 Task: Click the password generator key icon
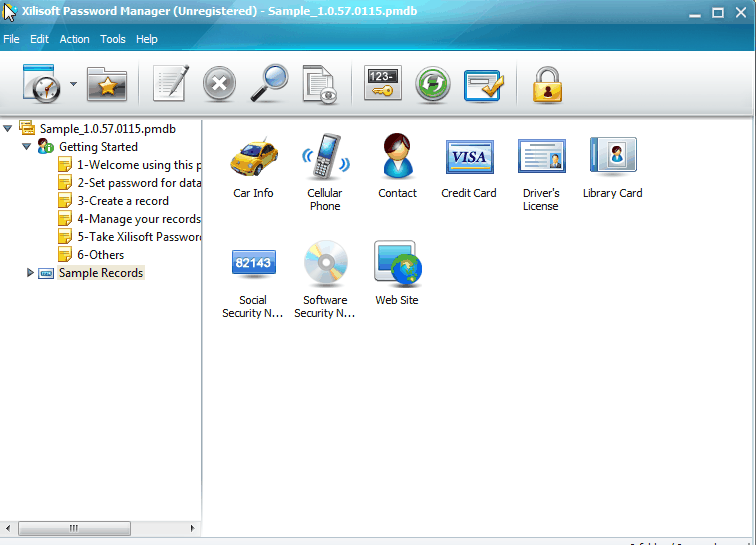[383, 83]
